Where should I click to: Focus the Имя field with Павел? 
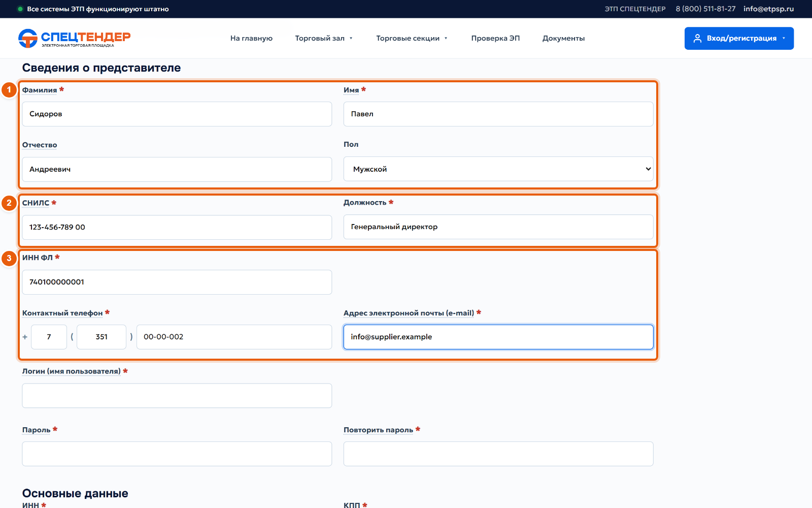point(498,114)
